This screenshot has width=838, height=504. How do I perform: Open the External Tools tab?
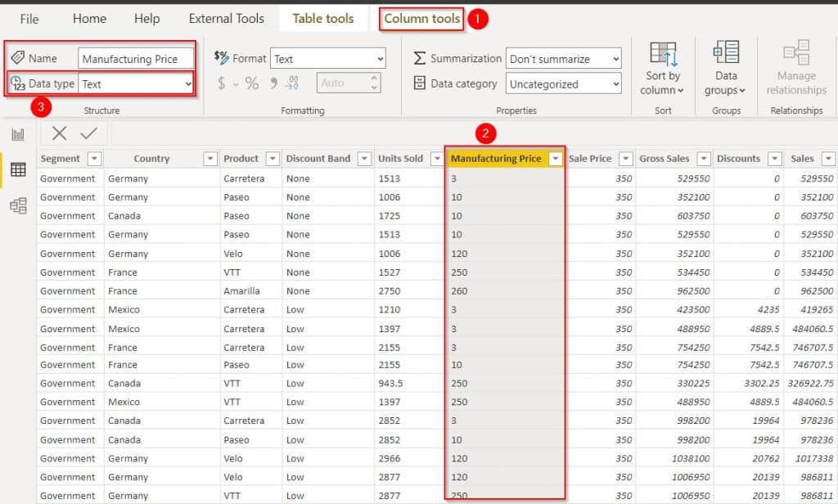tap(226, 19)
